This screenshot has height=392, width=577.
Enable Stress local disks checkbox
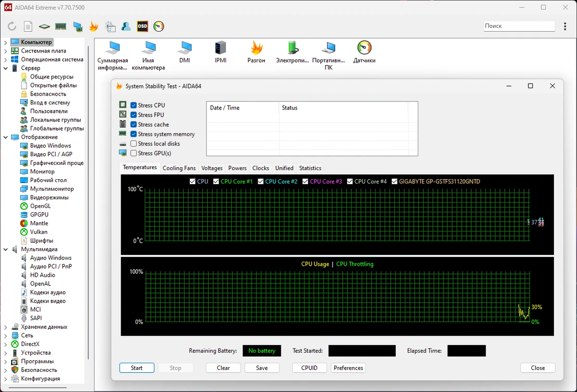(134, 144)
